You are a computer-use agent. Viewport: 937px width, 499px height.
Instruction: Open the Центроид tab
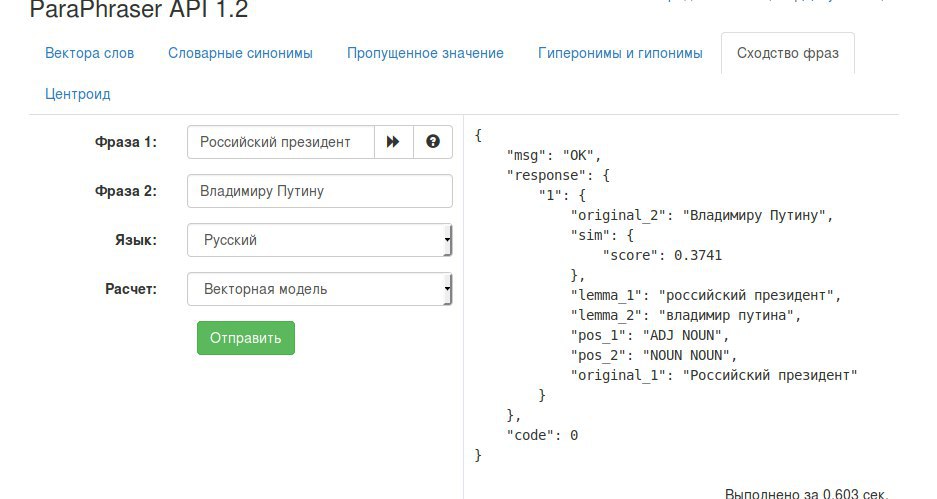78,94
